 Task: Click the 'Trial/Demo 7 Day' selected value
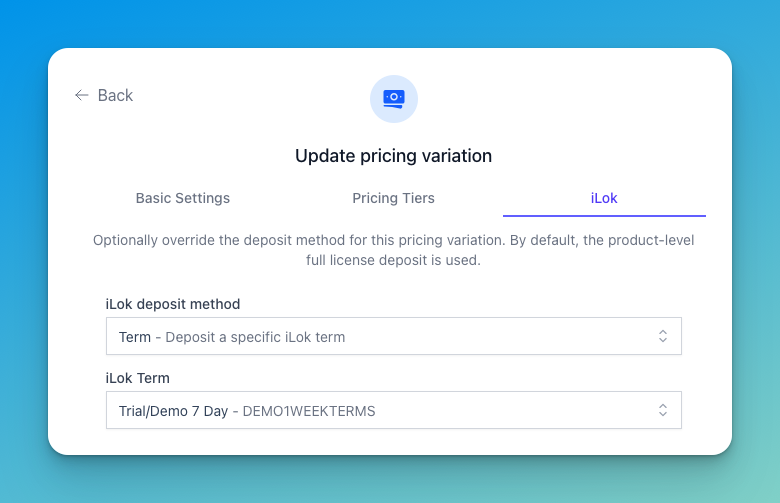(x=173, y=411)
